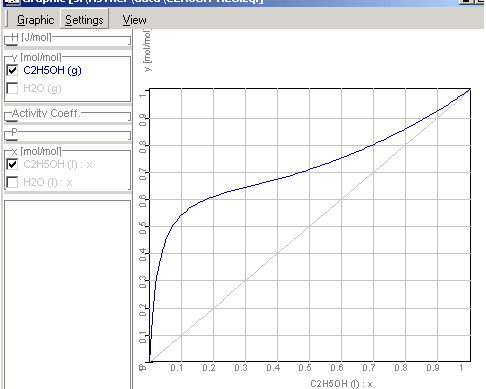Toggle the C2H5OH (l) : x checkbox

pos(12,164)
